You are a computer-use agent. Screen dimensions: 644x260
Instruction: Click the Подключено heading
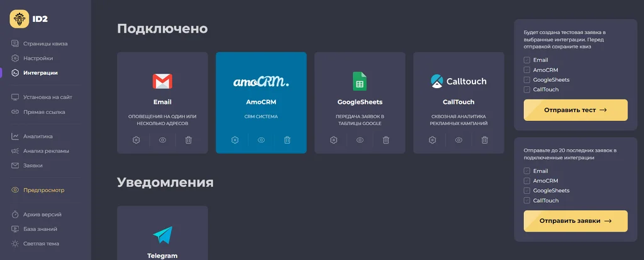(x=162, y=29)
